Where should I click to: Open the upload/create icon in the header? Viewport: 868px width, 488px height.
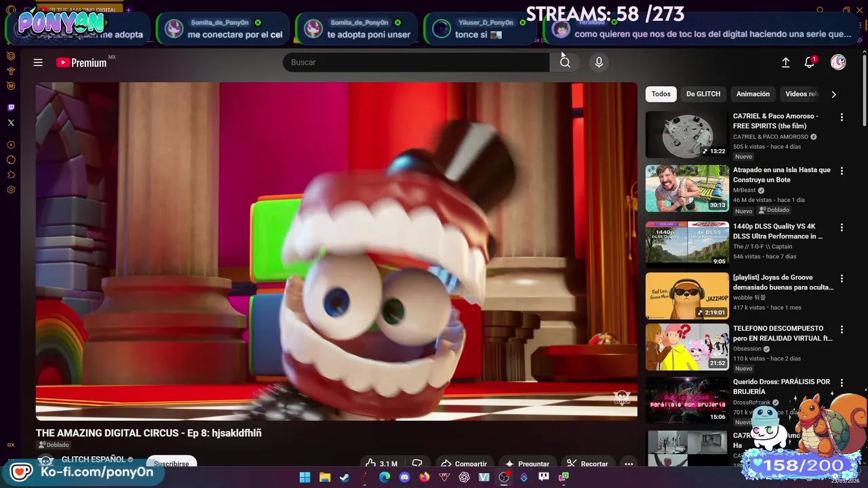785,62
